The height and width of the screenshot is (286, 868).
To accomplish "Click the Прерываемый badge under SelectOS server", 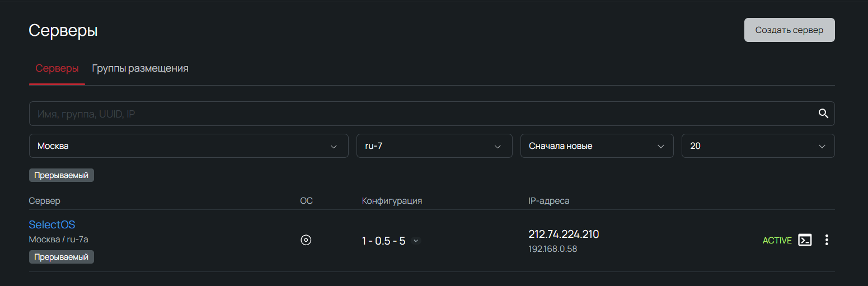I will pos(62,257).
